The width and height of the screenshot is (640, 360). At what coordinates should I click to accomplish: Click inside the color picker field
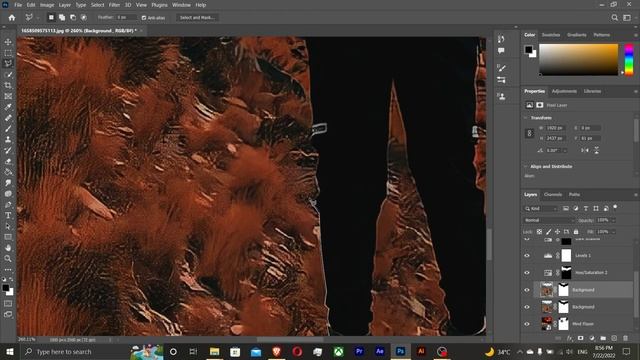[578, 60]
